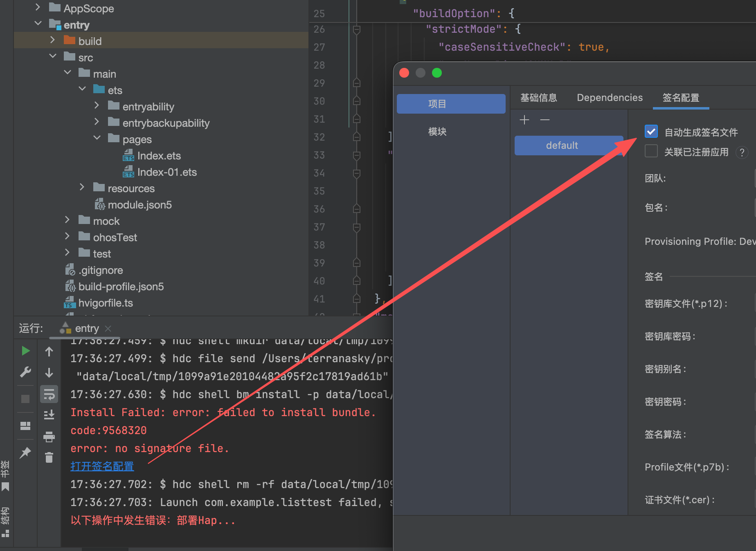Expand the ohosTest folder
756x551 pixels.
pos(67,236)
